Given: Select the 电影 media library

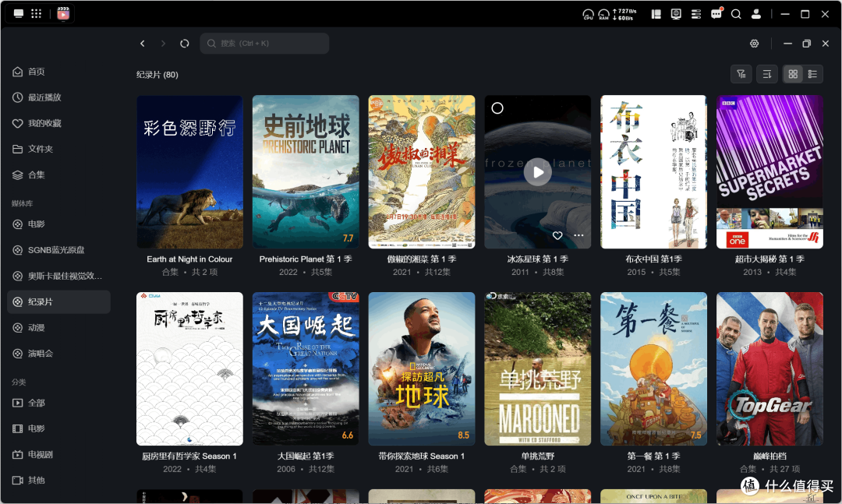Looking at the screenshot, I should click(58, 224).
